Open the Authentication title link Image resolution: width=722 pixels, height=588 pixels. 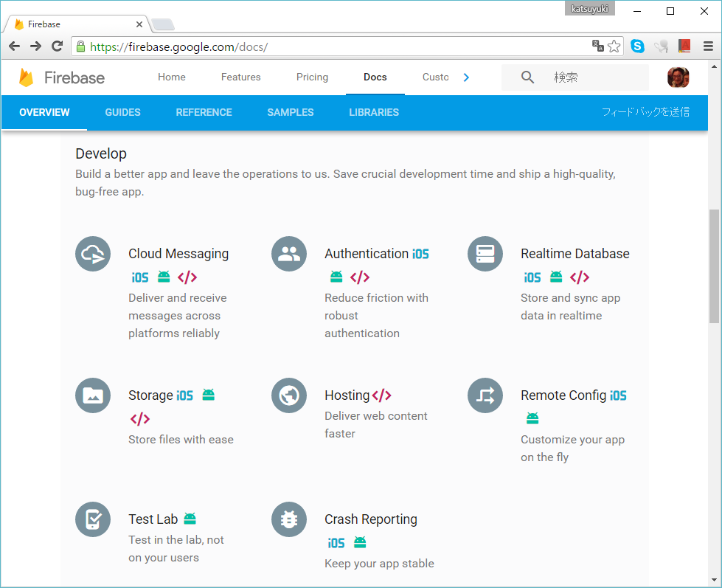[367, 254]
